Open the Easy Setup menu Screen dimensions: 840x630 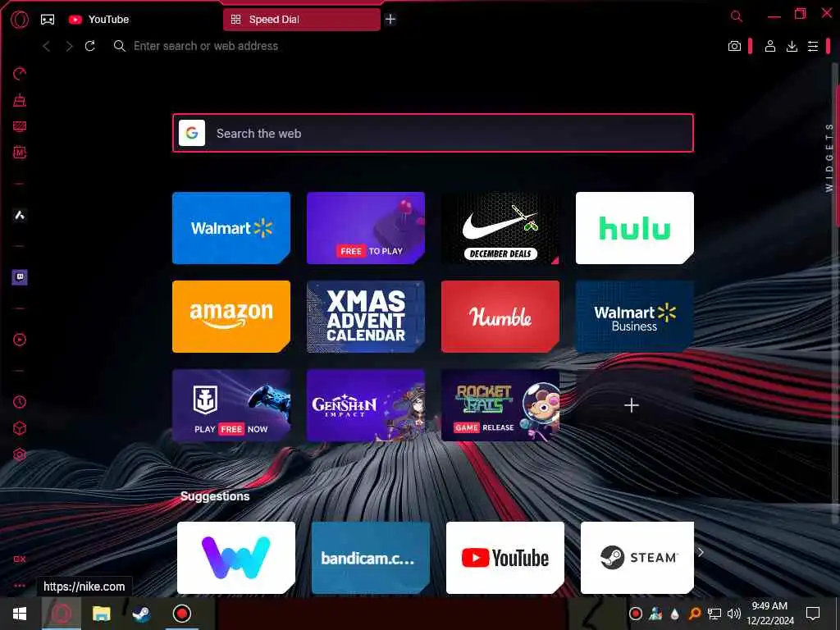pos(813,46)
